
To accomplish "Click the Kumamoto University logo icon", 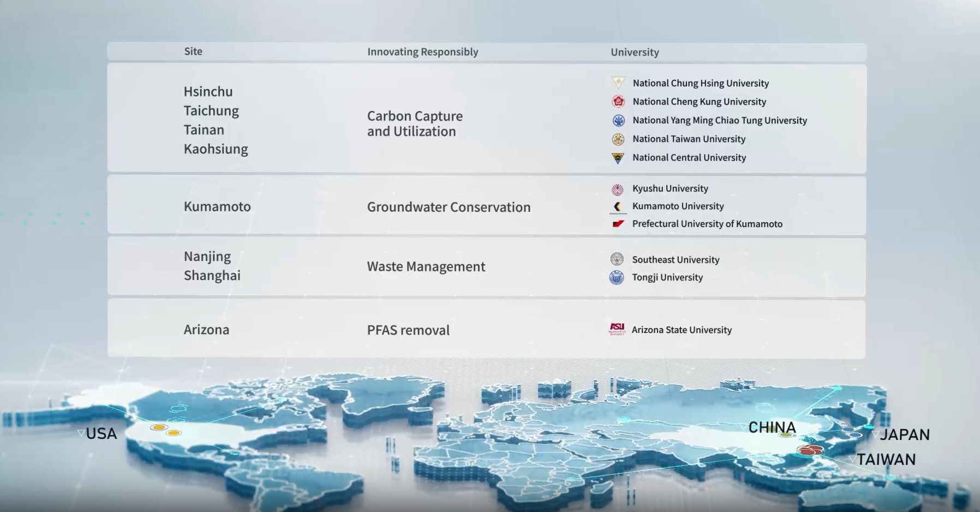I will [x=617, y=206].
